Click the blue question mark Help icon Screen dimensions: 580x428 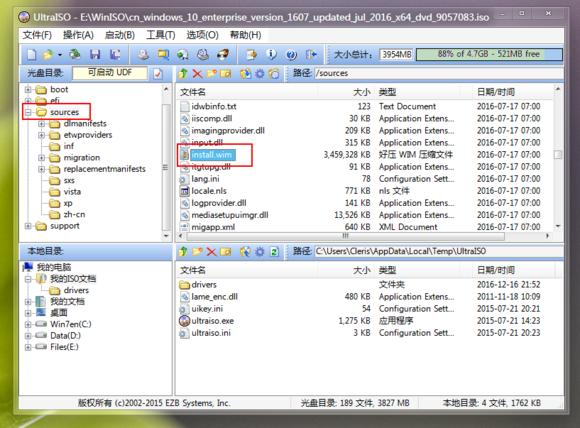coord(291,55)
